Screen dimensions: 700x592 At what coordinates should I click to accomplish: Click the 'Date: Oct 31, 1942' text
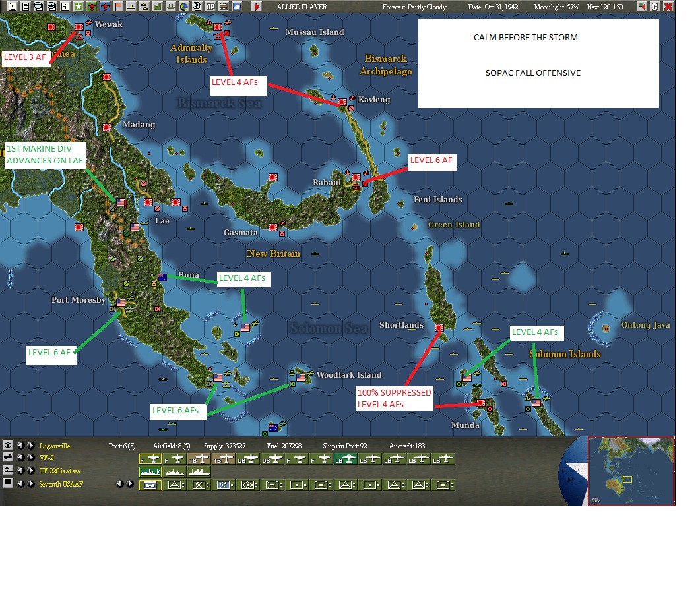493,7
